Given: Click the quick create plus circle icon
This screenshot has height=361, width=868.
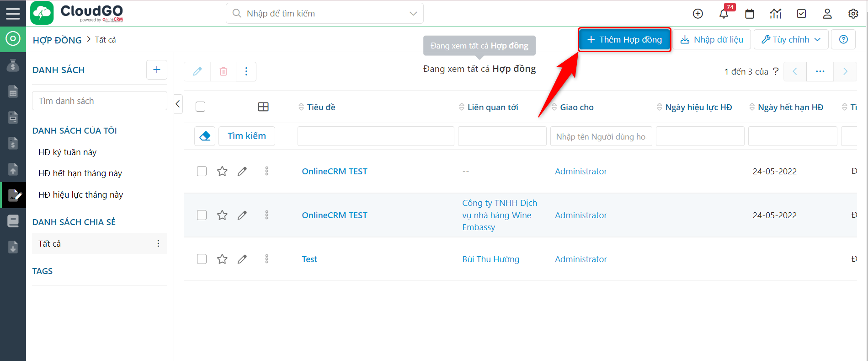Looking at the screenshot, I should click(x=698, y=14).
